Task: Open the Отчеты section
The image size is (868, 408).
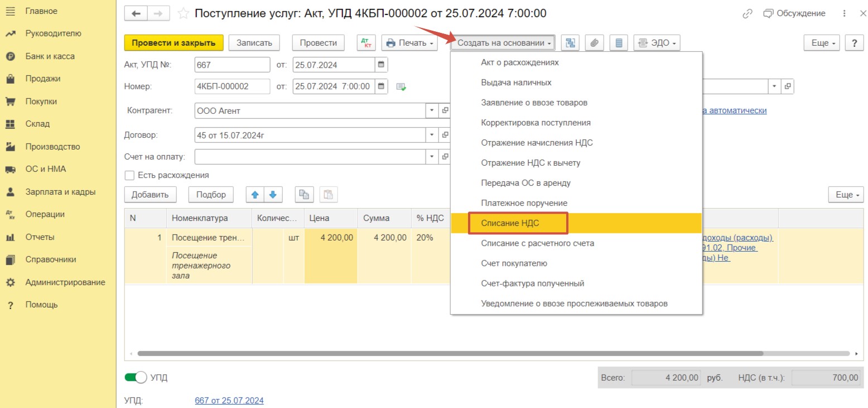Action: click(40, 237)
